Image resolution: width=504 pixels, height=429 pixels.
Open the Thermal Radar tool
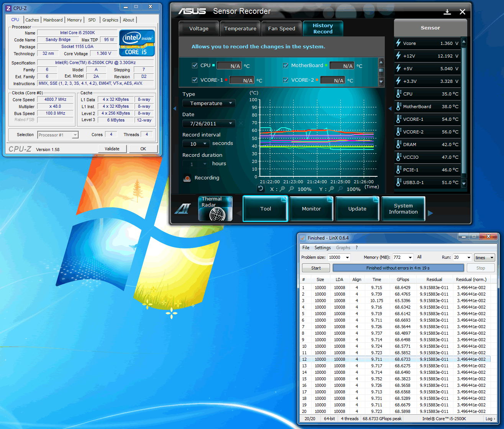tap(215, 209)
